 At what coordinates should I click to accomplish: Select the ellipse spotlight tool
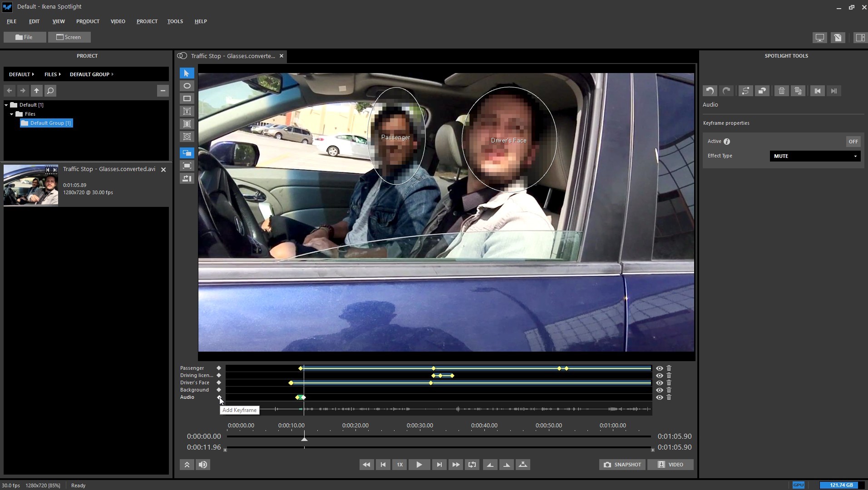click(187, 86)
